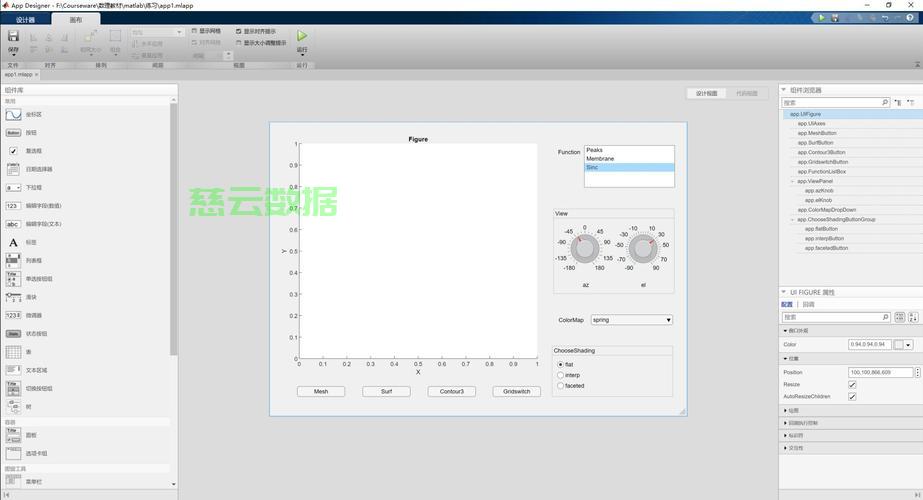This screenshot has width=923, height=500.
Task: Click the Color property swatch
Action: click(x=899, y=345)
